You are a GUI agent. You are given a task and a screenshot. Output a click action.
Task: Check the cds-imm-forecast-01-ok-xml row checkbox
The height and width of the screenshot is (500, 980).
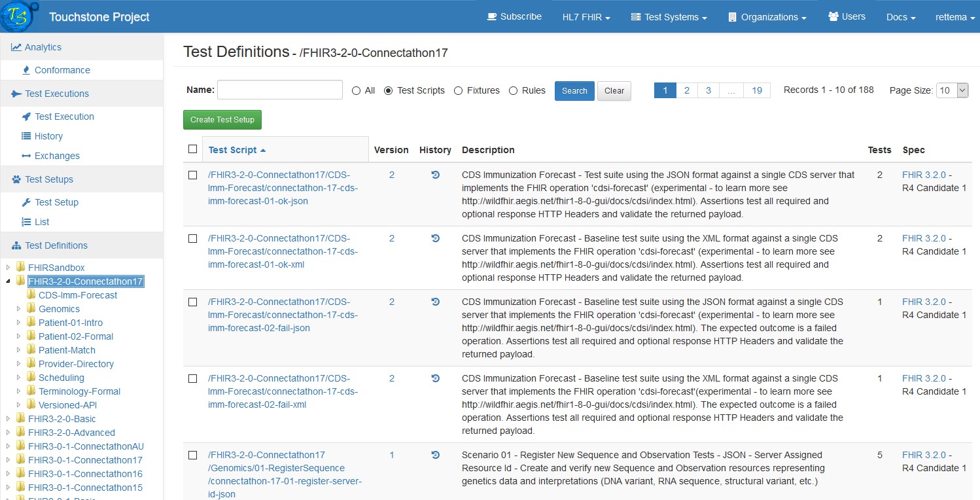[192, 238]
